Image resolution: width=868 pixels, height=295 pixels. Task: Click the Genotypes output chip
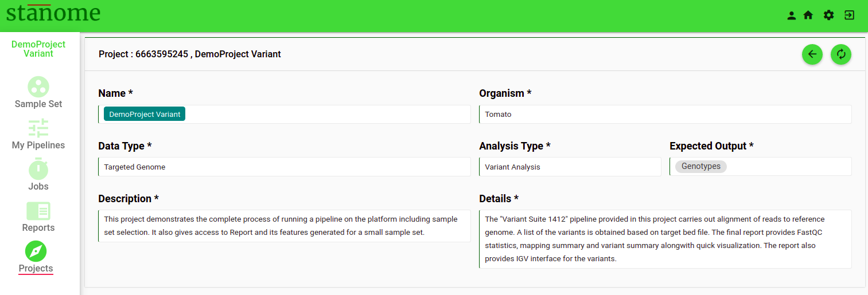(x=701, y=166)
